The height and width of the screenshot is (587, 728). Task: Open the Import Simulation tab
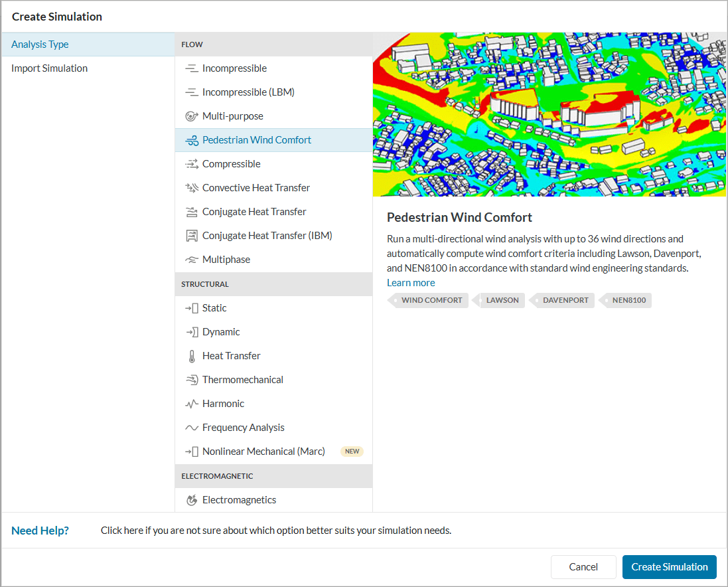click(48, 68)
